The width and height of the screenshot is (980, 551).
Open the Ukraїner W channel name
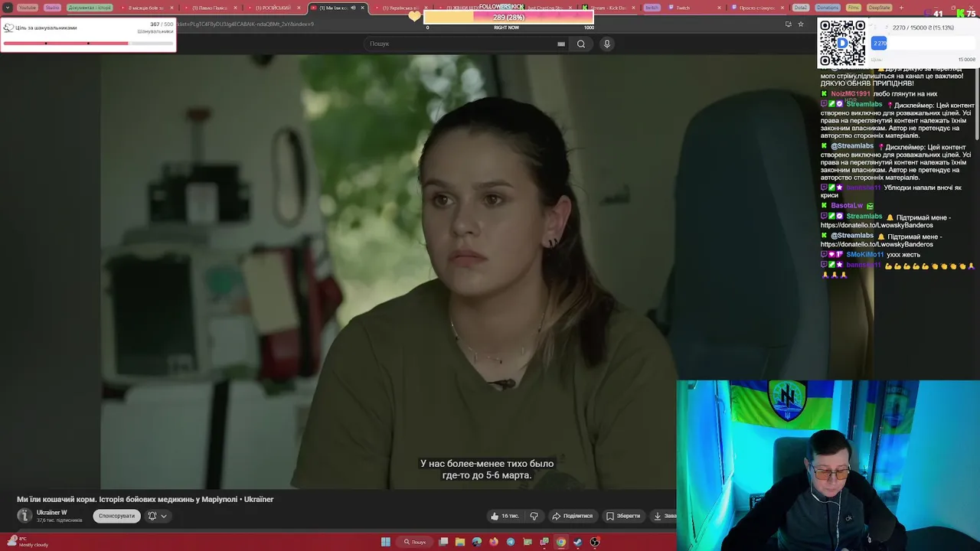tap(52, 513)
